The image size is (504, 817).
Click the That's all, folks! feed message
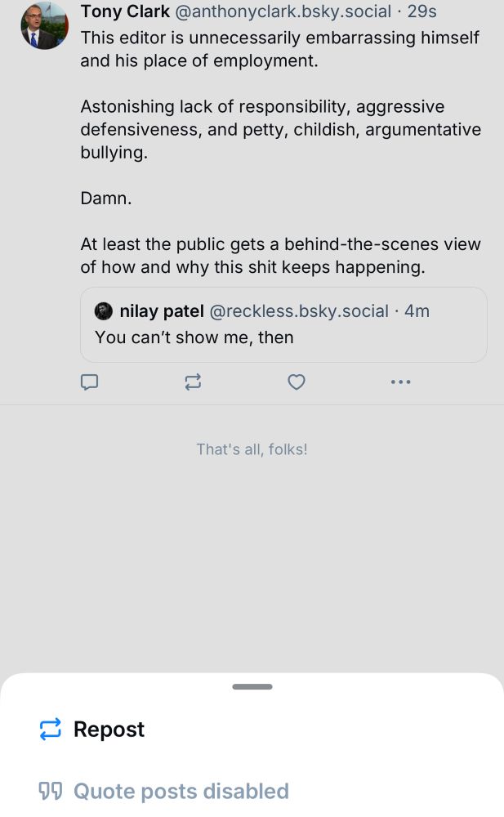(x=252, y=449)
